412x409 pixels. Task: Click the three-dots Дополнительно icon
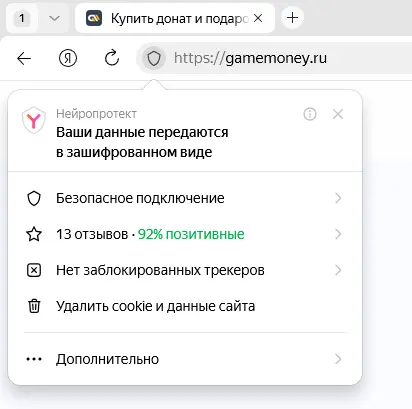[x=34, y=359]
